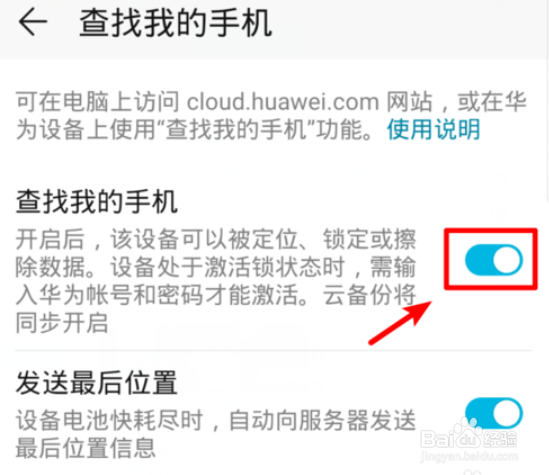Image resolution: width=549 pixels, height=475 pixels.
Task: Tap the description starting with 开启后
Action: pyautogui.click(x=216, y=281)
